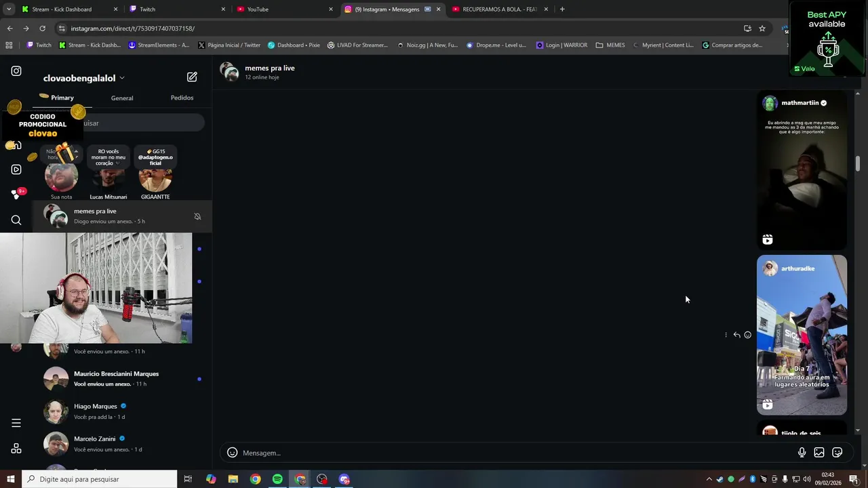Open more options for arthuradke reel message
Viewport: 868px width, 488px height.
point(726,335)
